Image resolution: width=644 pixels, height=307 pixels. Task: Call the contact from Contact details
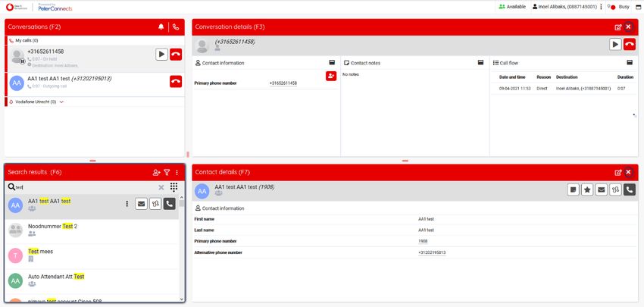coord(629,190)
